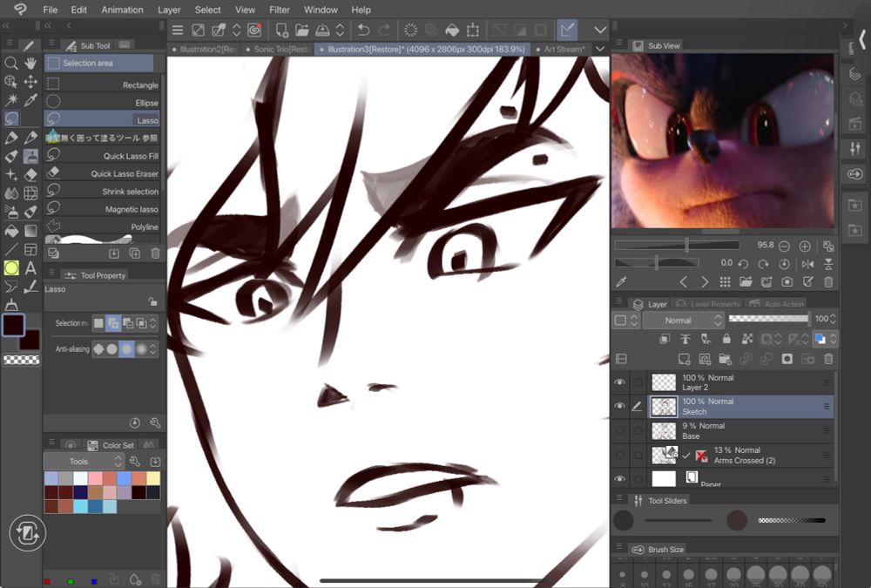
Task: Click the Scale/Rotate transform icon
Action: click(x=473, y=30)
